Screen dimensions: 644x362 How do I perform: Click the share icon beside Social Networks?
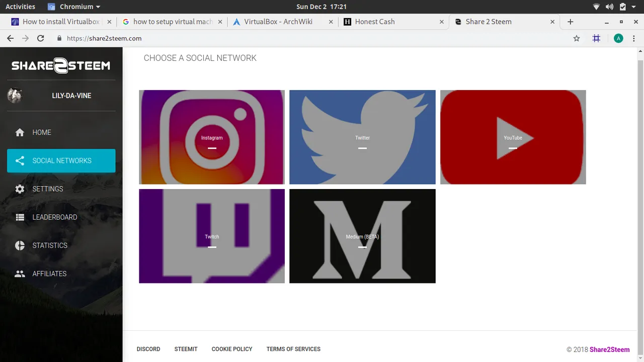coord(20,161)
